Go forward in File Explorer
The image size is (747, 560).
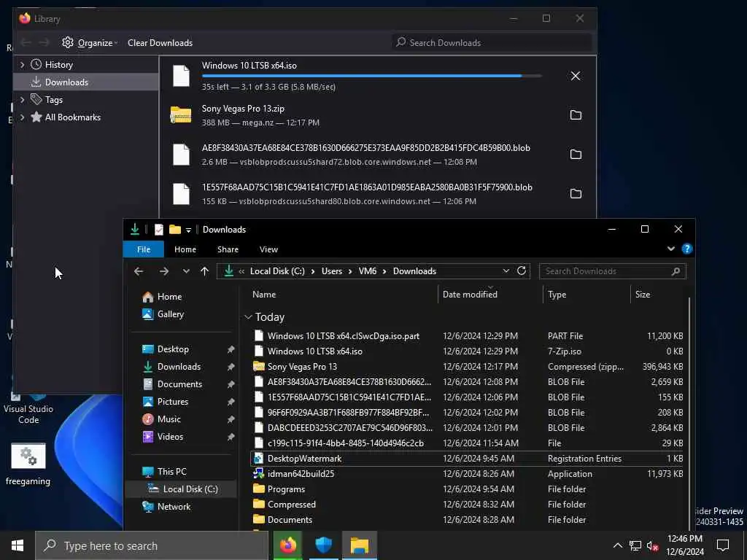point(164,271)
